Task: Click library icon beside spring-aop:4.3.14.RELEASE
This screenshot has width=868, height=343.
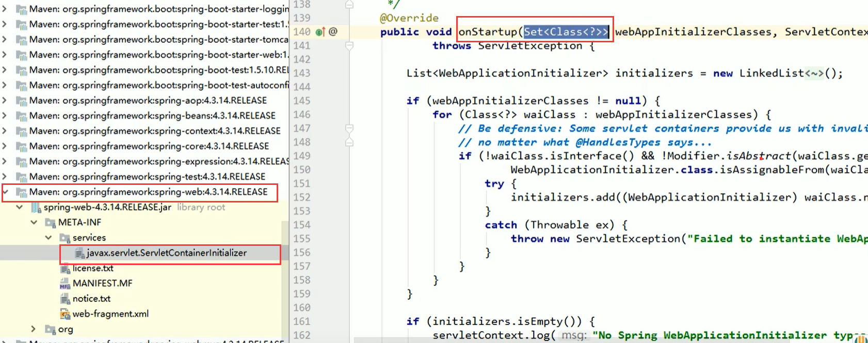Action: 22,101
